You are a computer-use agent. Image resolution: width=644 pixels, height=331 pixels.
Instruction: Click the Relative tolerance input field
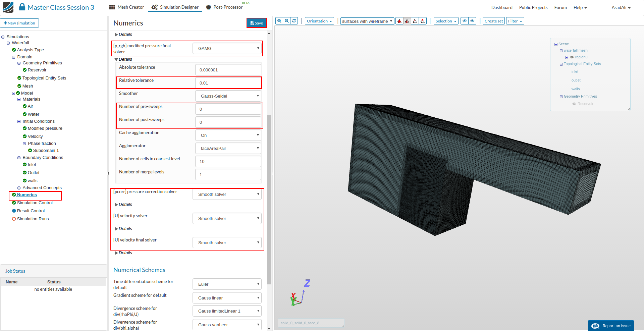228,83
